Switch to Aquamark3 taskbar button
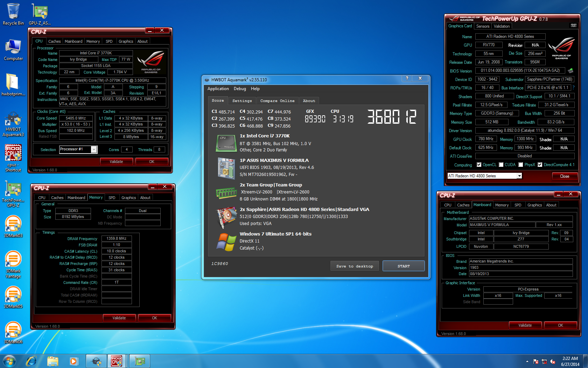The image size is (588, 368). 96,361
